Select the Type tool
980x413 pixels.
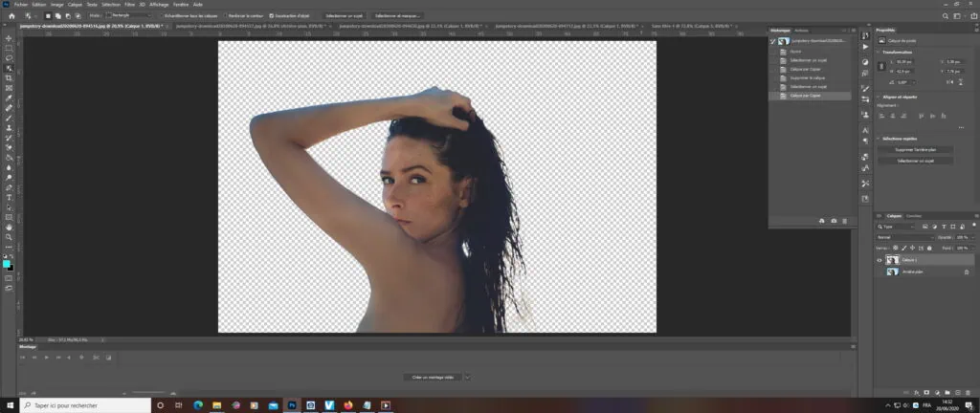[x=9, y=197]
